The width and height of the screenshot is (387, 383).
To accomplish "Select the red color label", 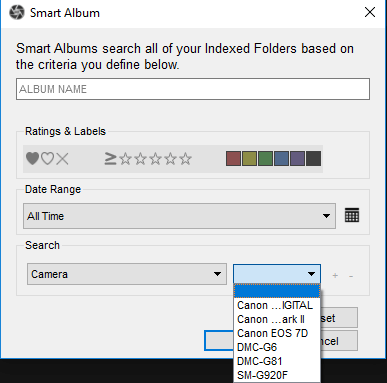I will [233, 158].
